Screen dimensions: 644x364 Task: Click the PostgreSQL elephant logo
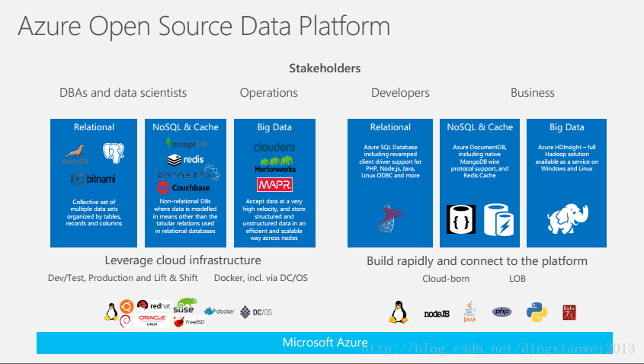pos(114,153)
